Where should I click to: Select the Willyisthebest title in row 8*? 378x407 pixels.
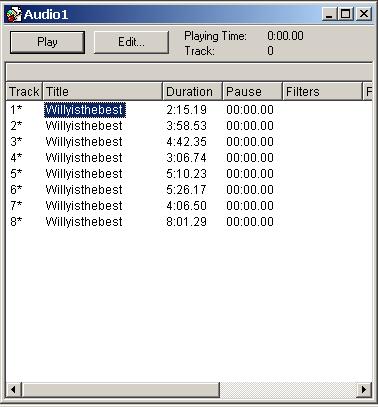click(x=84, y=222)
